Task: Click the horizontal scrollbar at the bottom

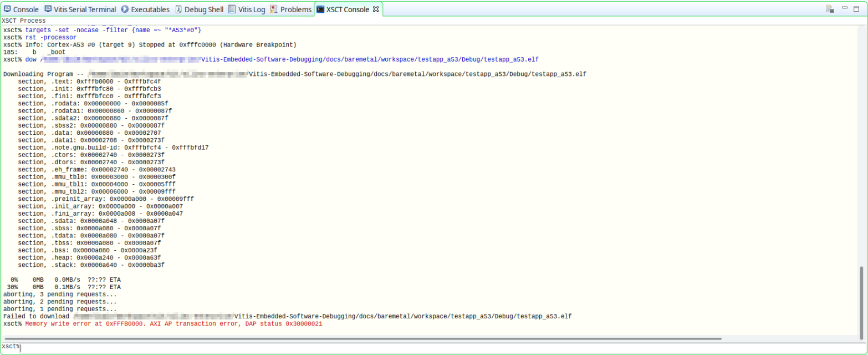Action: [360, 338]
